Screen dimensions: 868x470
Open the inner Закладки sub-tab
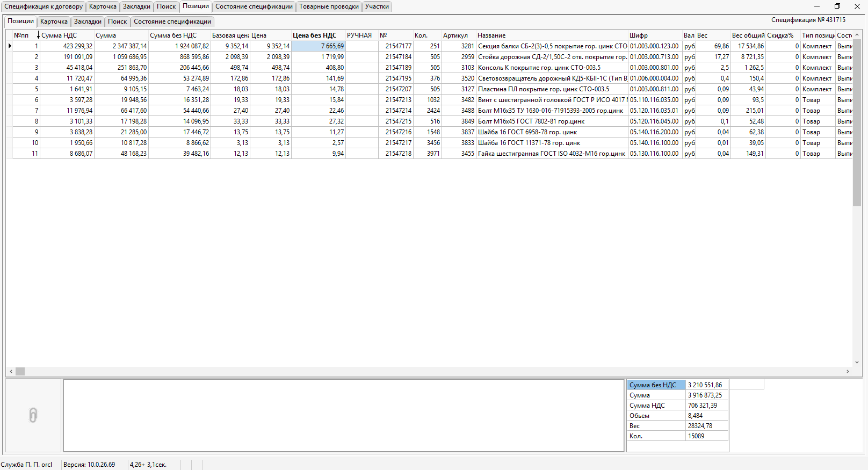point(88,21)
